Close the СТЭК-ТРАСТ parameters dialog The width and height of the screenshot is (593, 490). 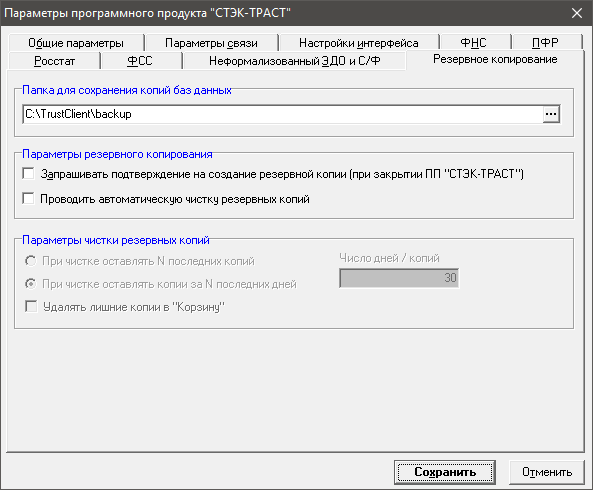pyautogui.click(x=577, y=13)
